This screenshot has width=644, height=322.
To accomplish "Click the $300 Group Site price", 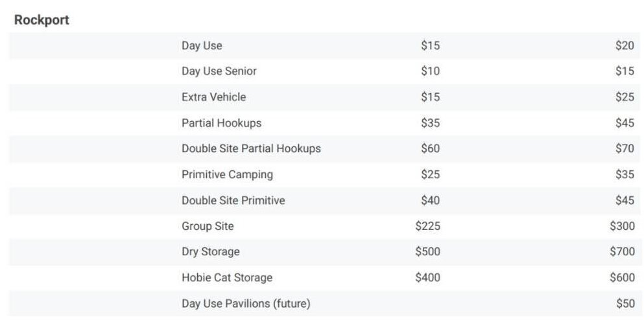I will coord(622,226).
